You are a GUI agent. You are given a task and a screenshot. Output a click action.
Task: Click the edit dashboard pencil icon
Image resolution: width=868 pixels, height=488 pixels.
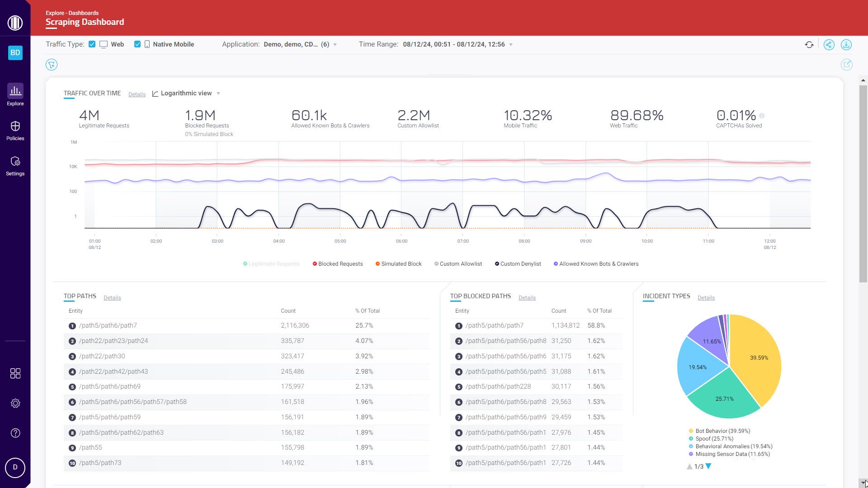pos(846,65)
